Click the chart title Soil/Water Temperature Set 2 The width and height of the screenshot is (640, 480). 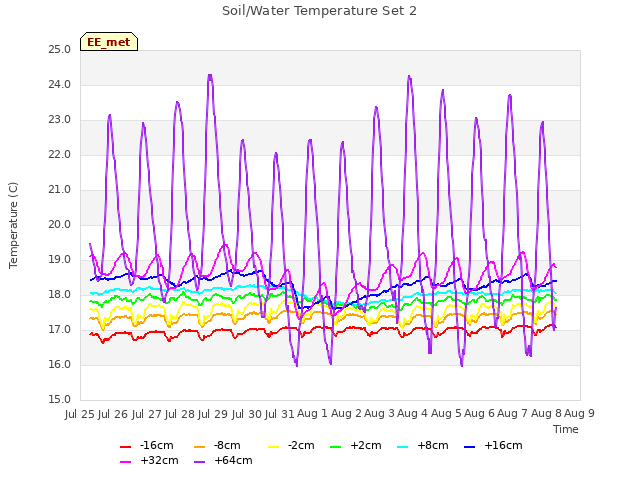click(319, 11)
